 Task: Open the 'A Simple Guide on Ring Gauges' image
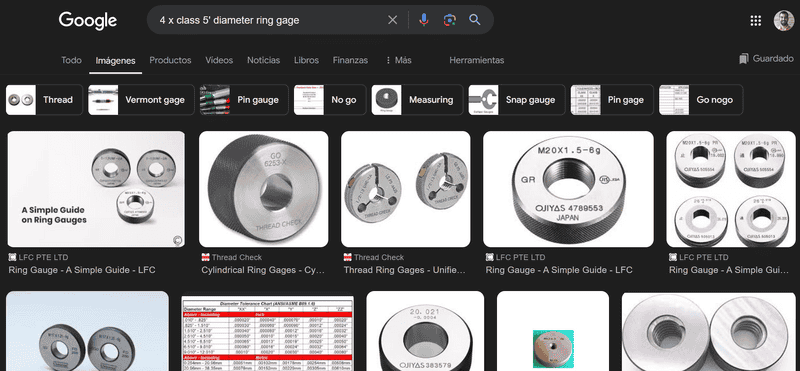click(96, 189)
